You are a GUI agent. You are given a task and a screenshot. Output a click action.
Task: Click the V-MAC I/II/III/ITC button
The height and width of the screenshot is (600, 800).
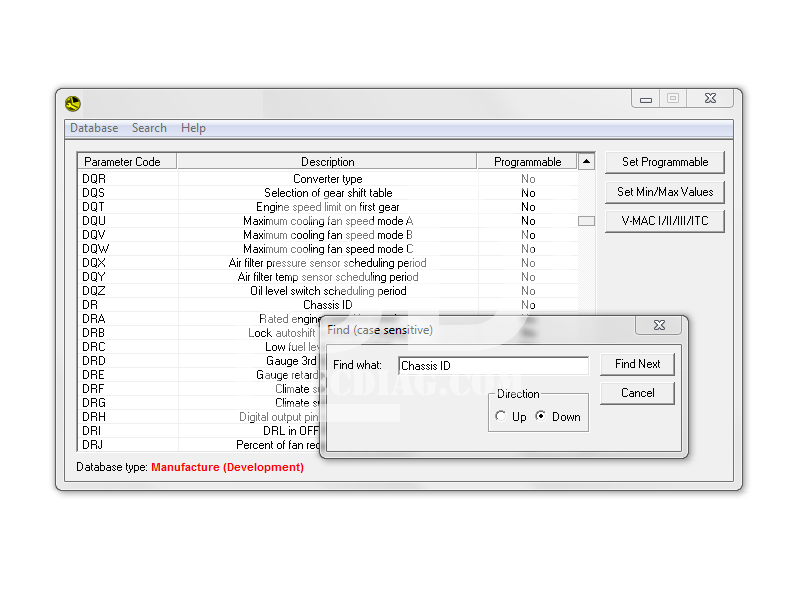pos(664,221)
